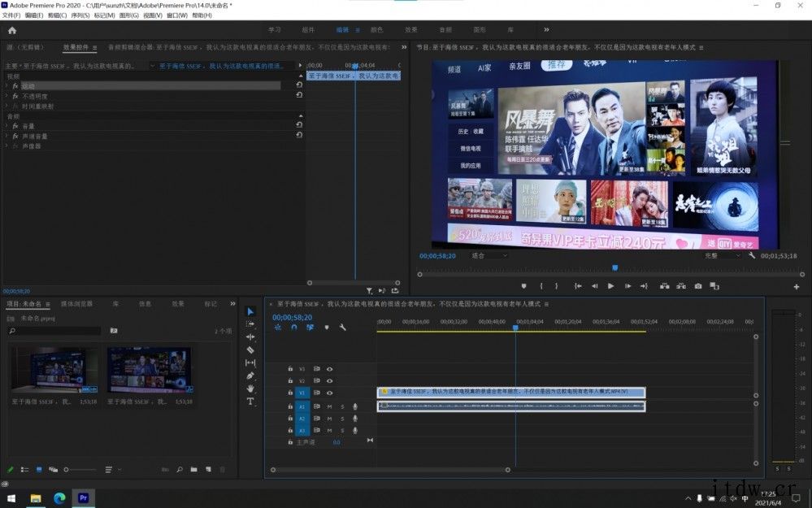Image resolution: width=812 pixels, height=508 pixels.
Task: Toggle insert sequences as nests button
Action: 277,328
